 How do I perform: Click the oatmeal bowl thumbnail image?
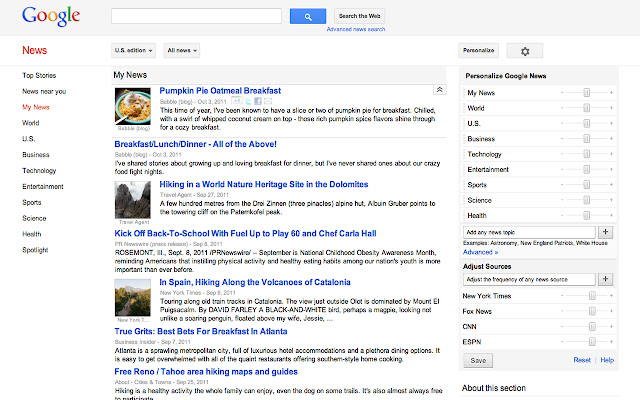point(133,106)
